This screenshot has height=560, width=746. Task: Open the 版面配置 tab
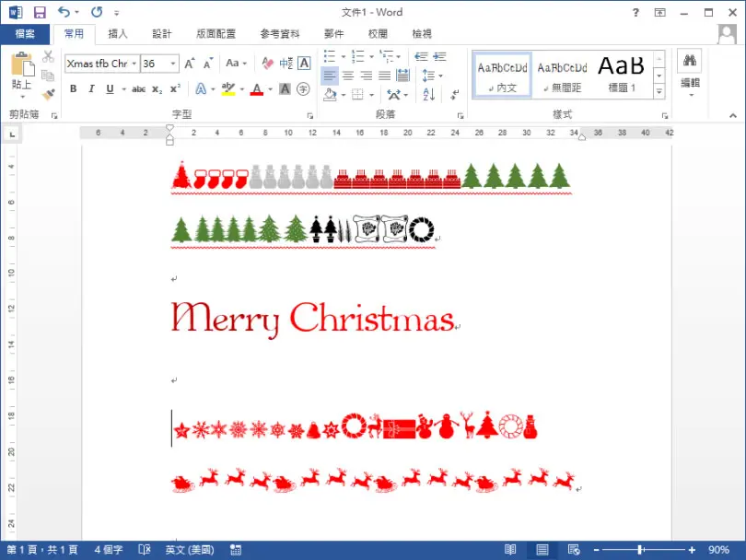point(216,34)
